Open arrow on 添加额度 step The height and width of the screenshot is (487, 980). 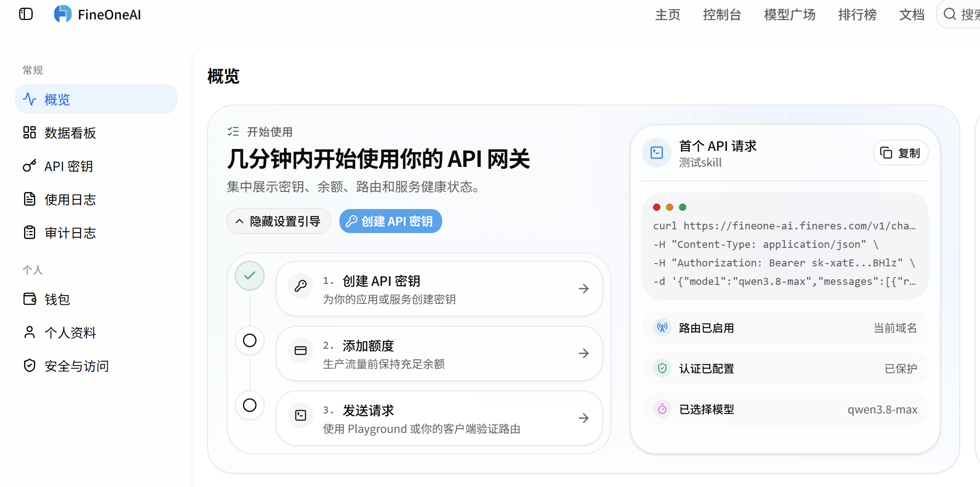pyautogui.click(x=584, y=353)
